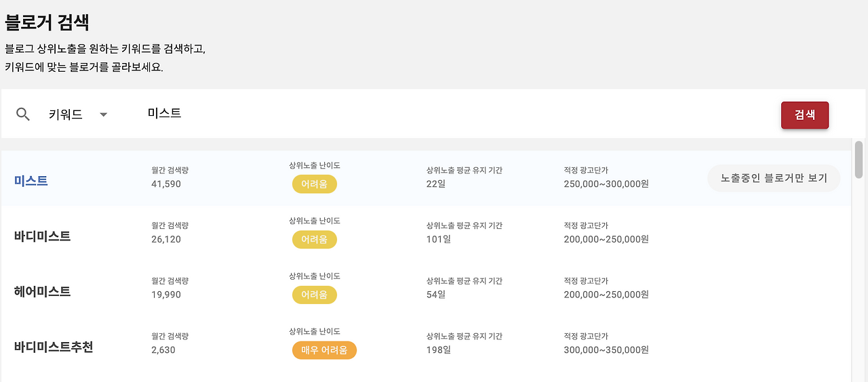Click the red 검색 button

click(x=805, y=114)
